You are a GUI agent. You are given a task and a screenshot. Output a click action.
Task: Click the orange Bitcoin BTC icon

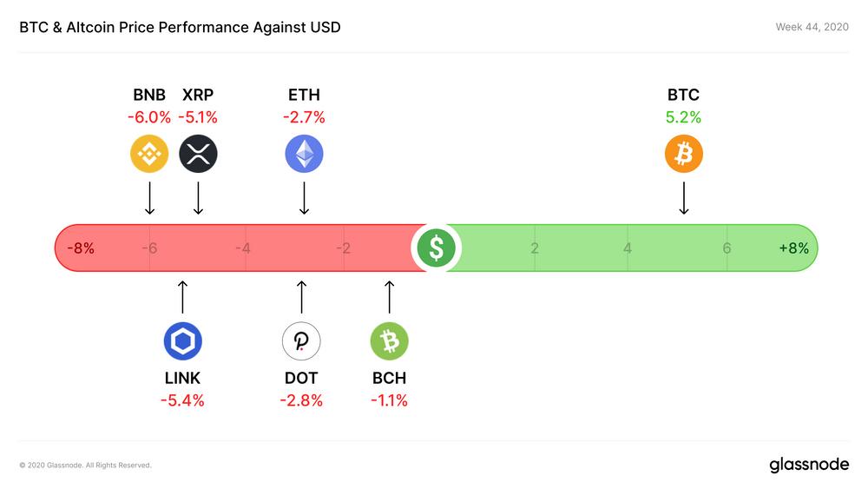click(x=683, y=155)
